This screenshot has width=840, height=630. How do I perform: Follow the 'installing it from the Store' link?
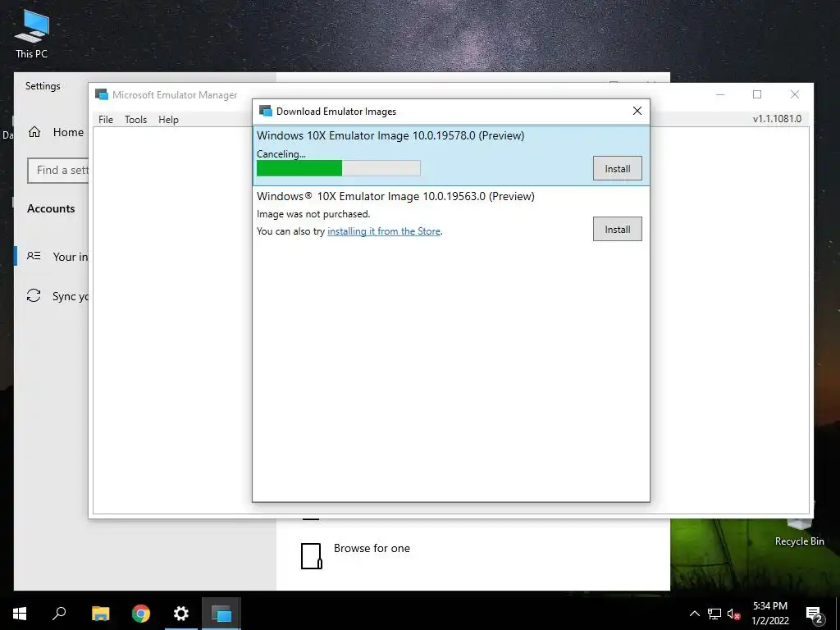tap(384, 231)
